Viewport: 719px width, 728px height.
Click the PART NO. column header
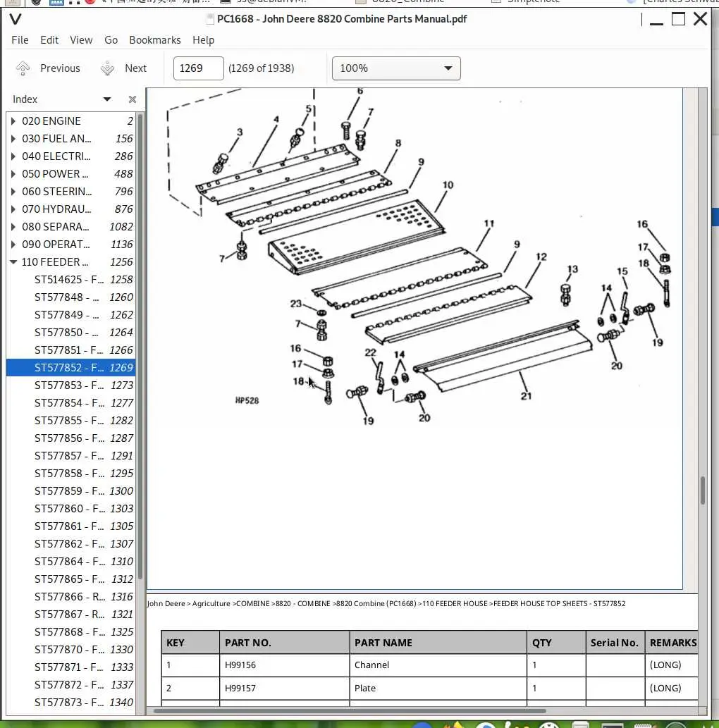click(284, 643)
